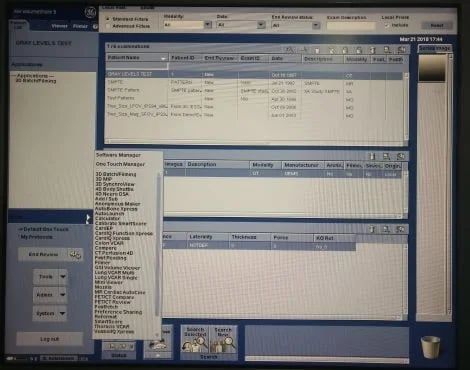This screenshot has width=470, height=370.
Task: Click the Search Selected icon
Action: click(x=195, y=340)
